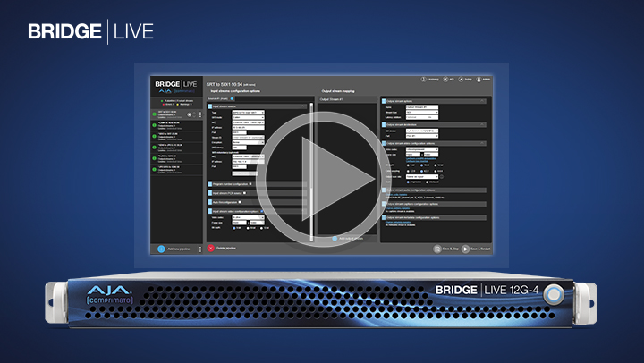This screenshot has width=644, height=363.
Task: Click the Save & Stop icon
Action: coord(437,249)
